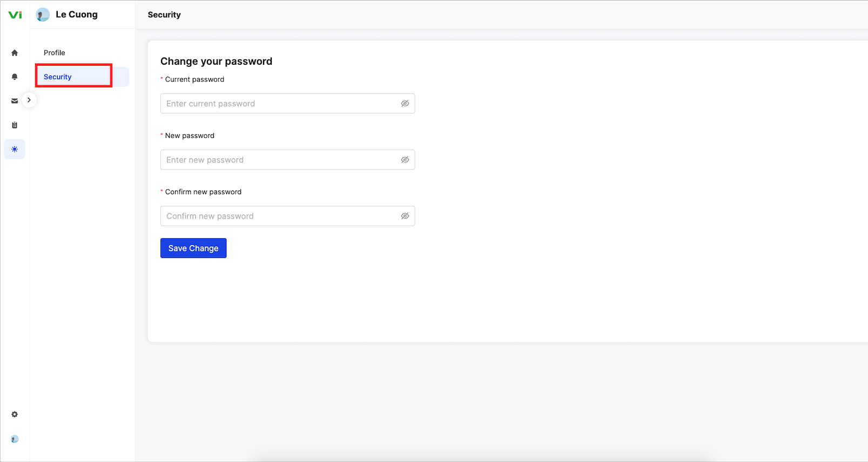Open the gear settings icon at sidebar bottom
Screen dimensions: 868x462
[x=15, y=415]
